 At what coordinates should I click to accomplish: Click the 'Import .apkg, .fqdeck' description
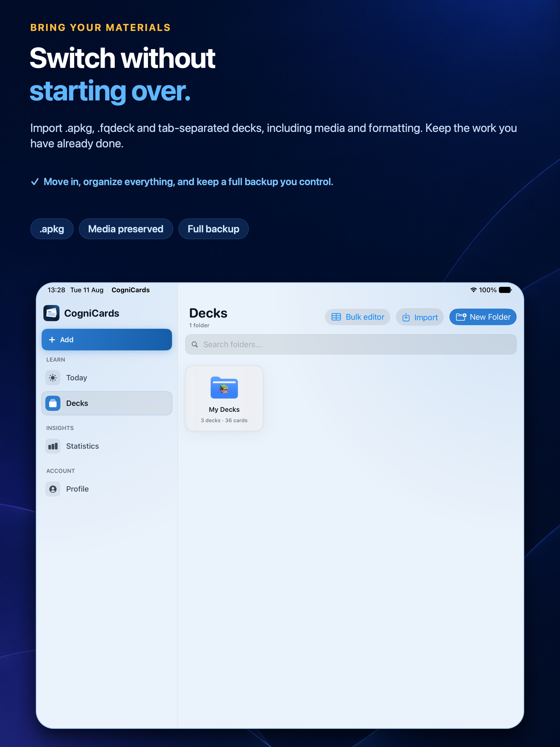tap(274, 136)
